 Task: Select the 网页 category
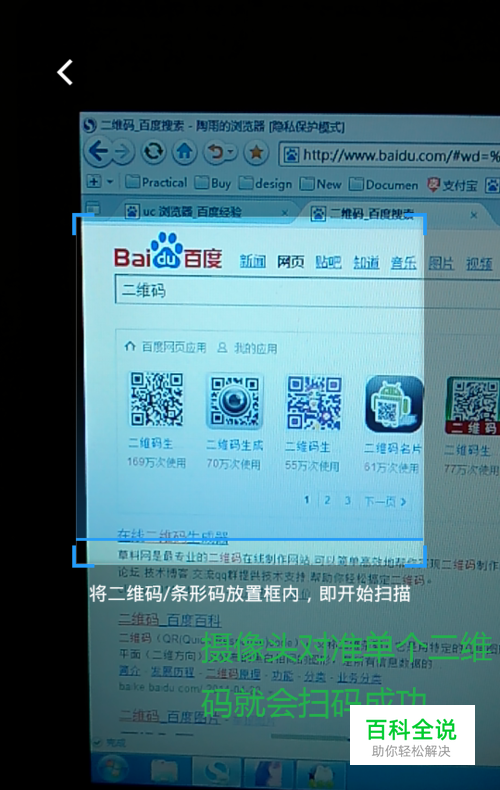pos(291,261)
